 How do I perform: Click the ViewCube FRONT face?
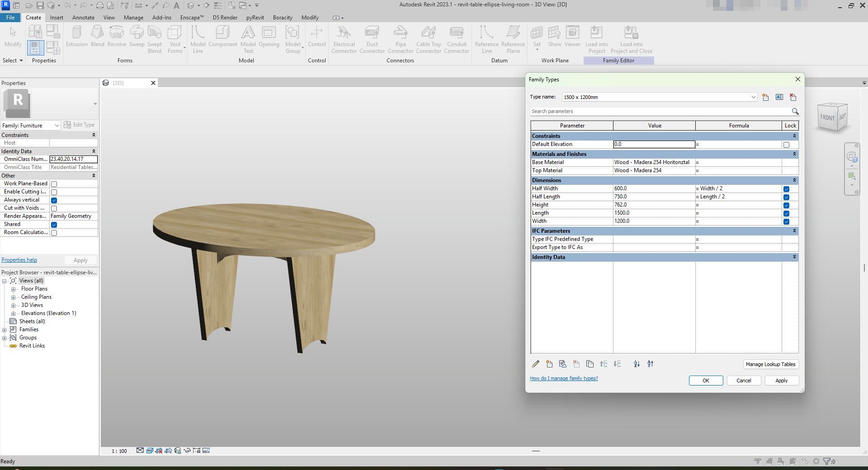(827, 117)
